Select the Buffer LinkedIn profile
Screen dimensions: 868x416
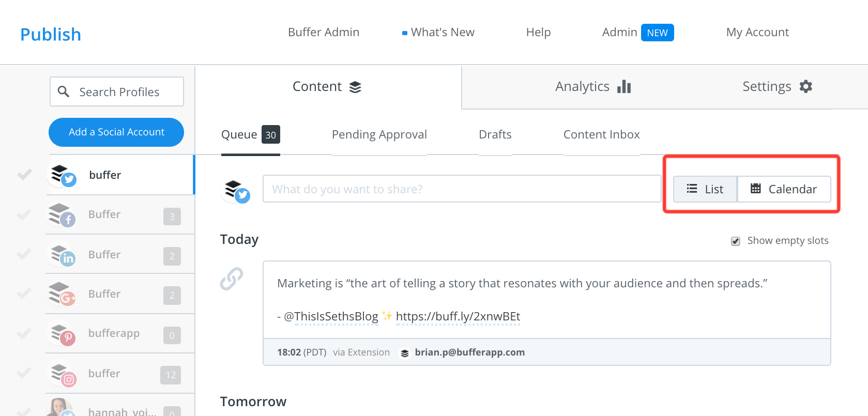[120, 254]
